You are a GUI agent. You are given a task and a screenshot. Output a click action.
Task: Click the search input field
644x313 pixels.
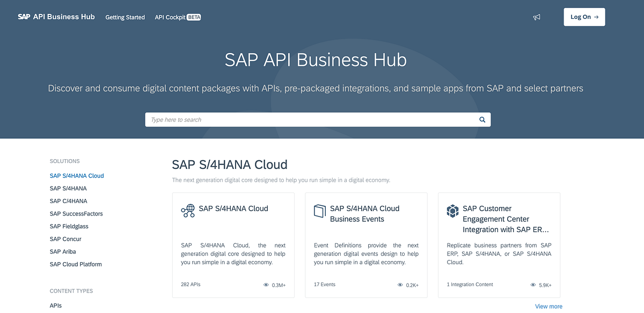click(x=301, y=120)
